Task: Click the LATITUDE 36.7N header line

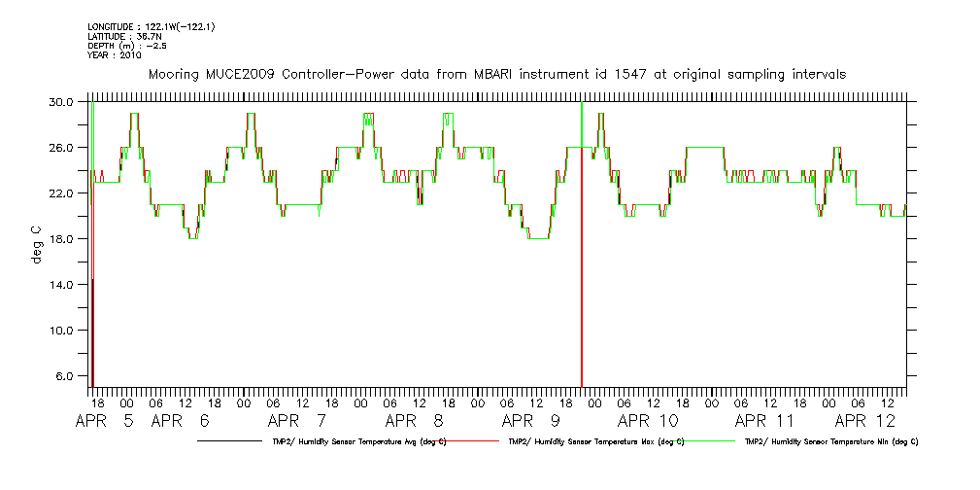Action: pyautogui.click(x=123, y=36)
